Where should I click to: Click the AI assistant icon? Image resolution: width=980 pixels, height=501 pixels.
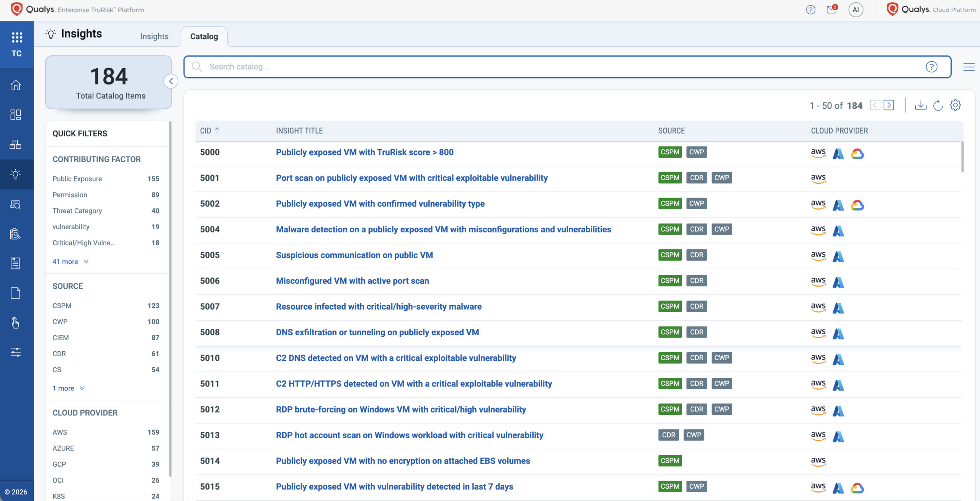(856, 10)
